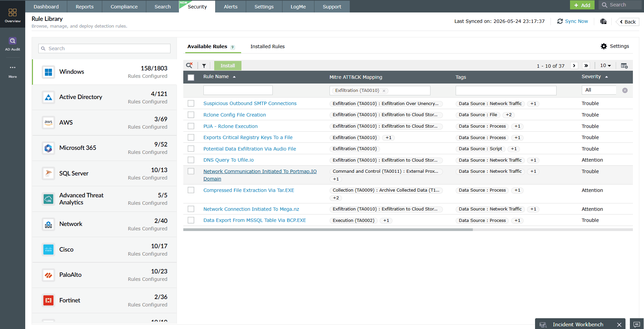Click the Microsoft 365 category icon

pos(48,148)
